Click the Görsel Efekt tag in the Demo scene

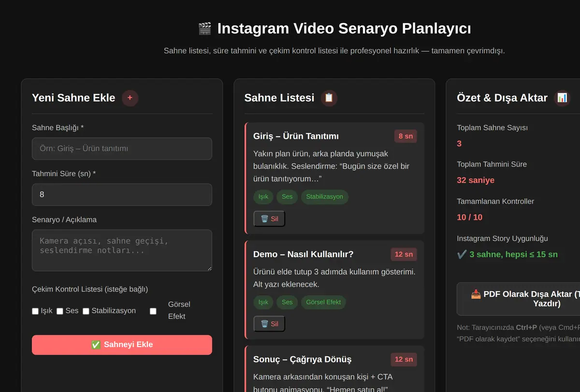pyautogui.click(x=323, y=302)
